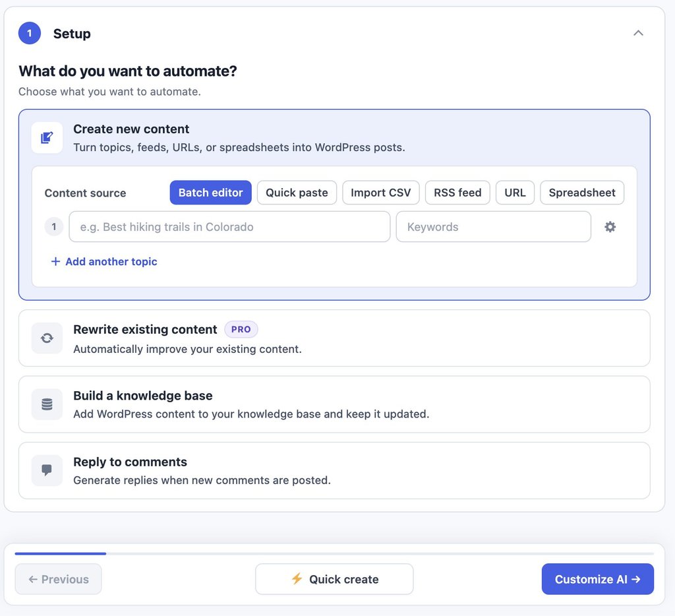The width and height of the screenshot is (675, 616).
Task: Click the 'What do you want to automate?' heading
Action: (128, 71)
